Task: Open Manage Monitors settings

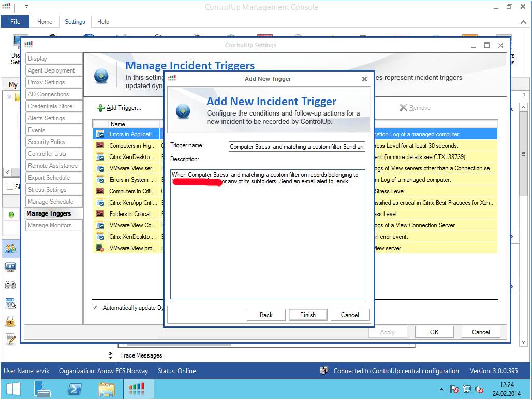Action: pos(54,225)
